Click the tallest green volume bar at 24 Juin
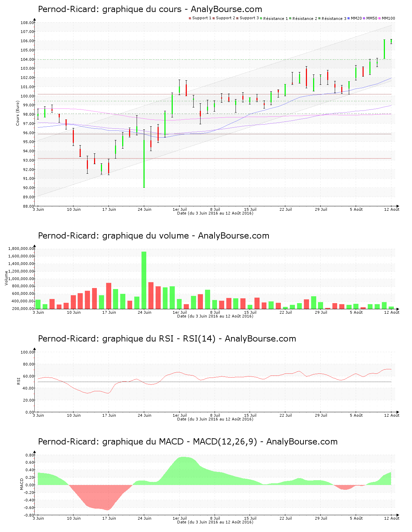Screen dimensions: 412x532 pyautogui.click(x=144, y=280)
